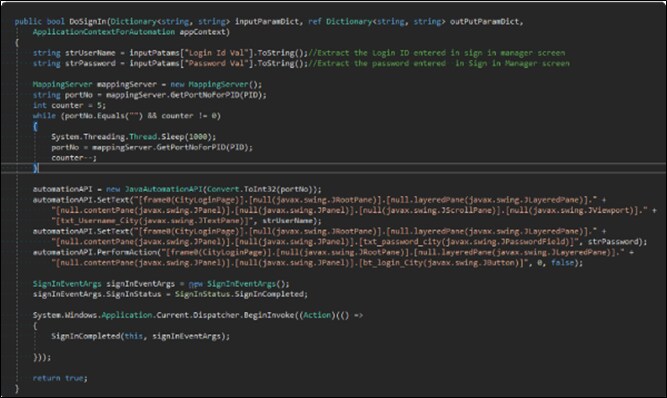This screenshot has width=667, height=398.
Task: Click the 'counter--;' statement
Action: coord(74,158)
